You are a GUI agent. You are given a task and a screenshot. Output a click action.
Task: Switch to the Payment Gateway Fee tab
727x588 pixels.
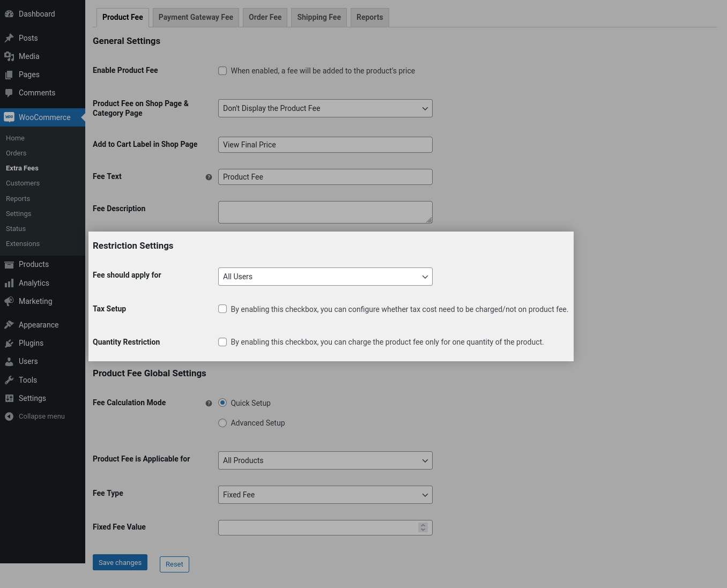[195, 17]
